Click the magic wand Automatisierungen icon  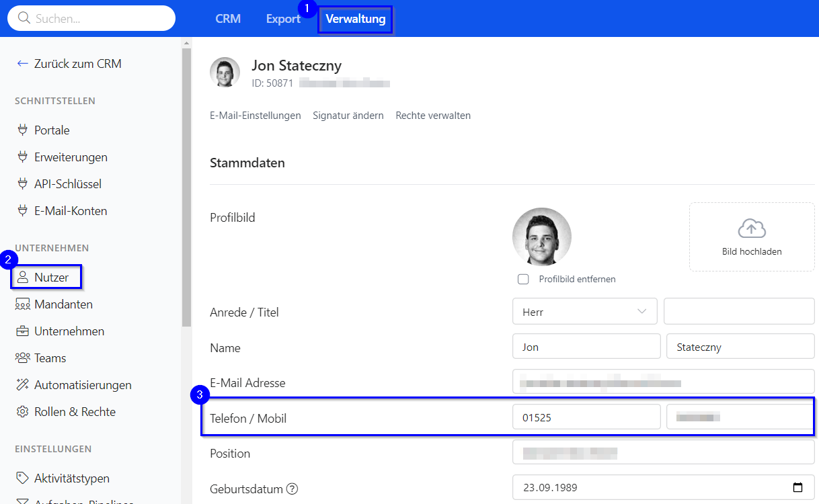point(23,385)
